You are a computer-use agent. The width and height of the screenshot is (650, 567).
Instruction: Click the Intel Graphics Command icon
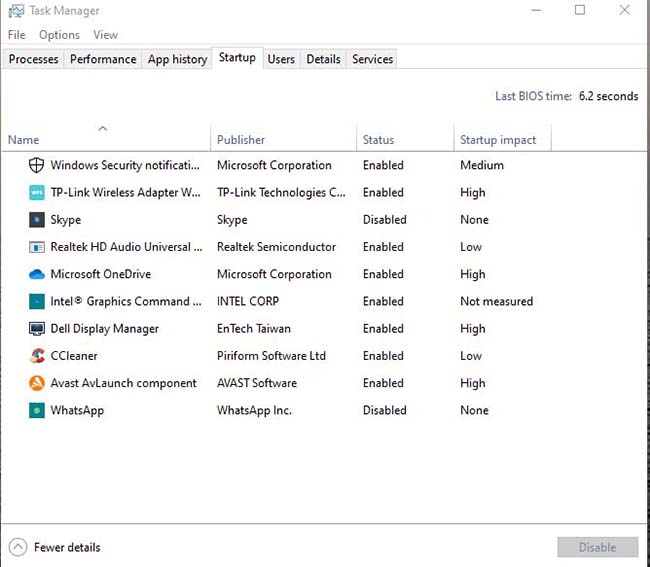(36, 301)
